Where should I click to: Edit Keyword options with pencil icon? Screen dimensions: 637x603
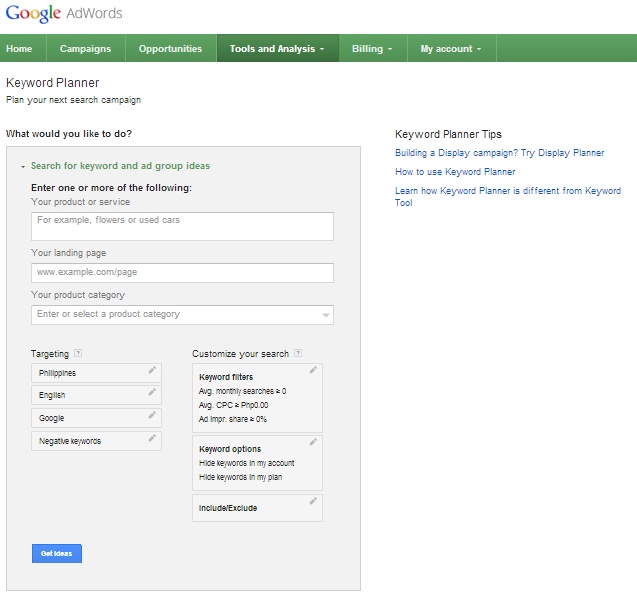click(313, 442)
